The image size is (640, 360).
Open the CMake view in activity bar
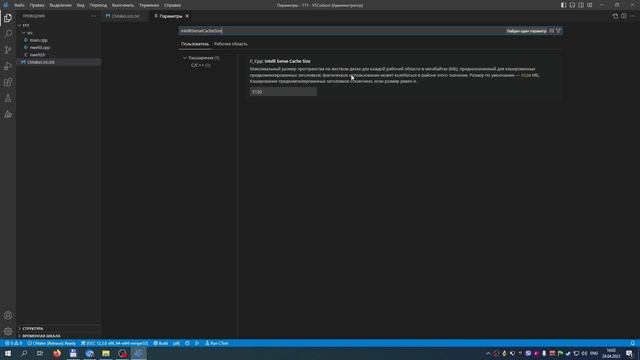tap(8, 114)
